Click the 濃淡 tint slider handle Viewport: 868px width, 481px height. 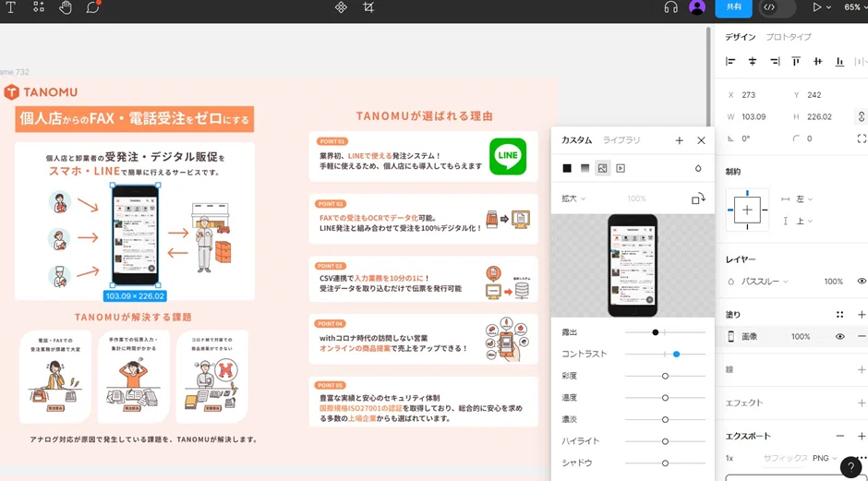pos(666,419)
